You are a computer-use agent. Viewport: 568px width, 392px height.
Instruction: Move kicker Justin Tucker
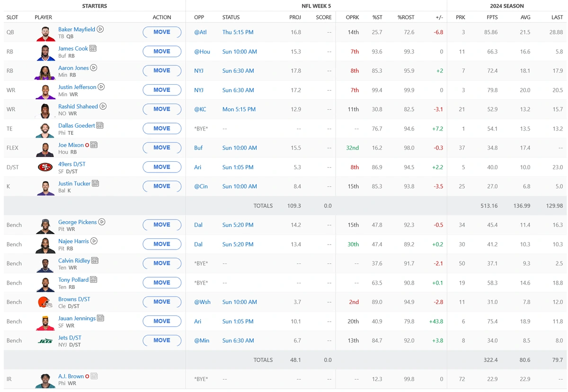coord(162,186)
